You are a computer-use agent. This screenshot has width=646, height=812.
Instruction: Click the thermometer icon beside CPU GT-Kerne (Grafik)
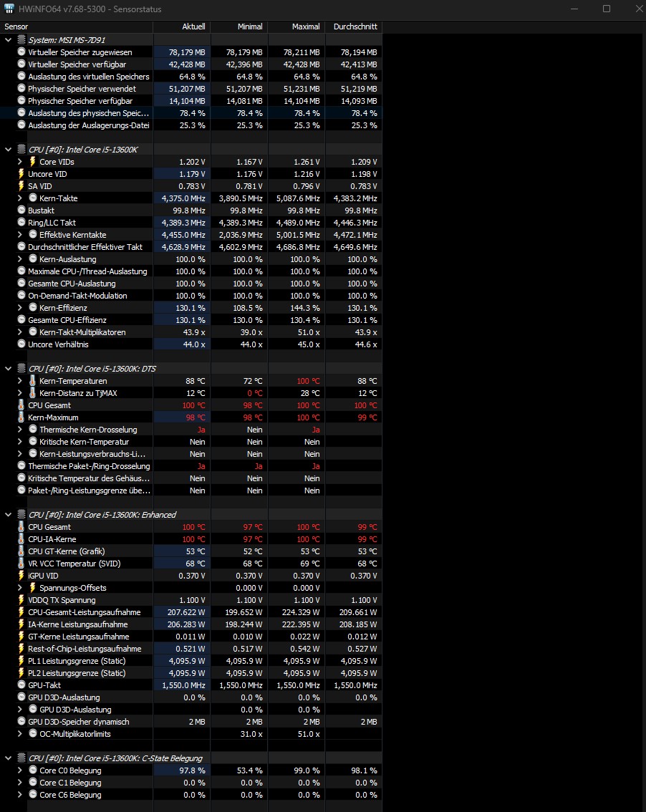pyautogui.click(x=21, y=551)
